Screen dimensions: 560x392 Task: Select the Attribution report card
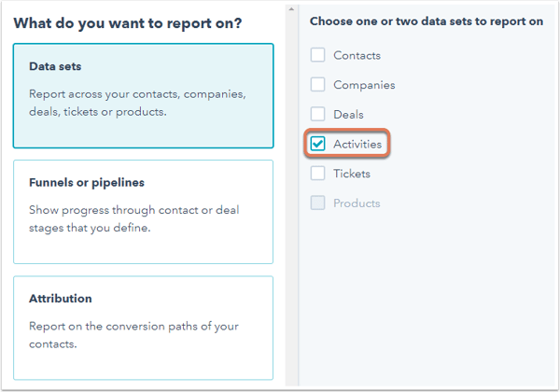[x=143, y=328]
